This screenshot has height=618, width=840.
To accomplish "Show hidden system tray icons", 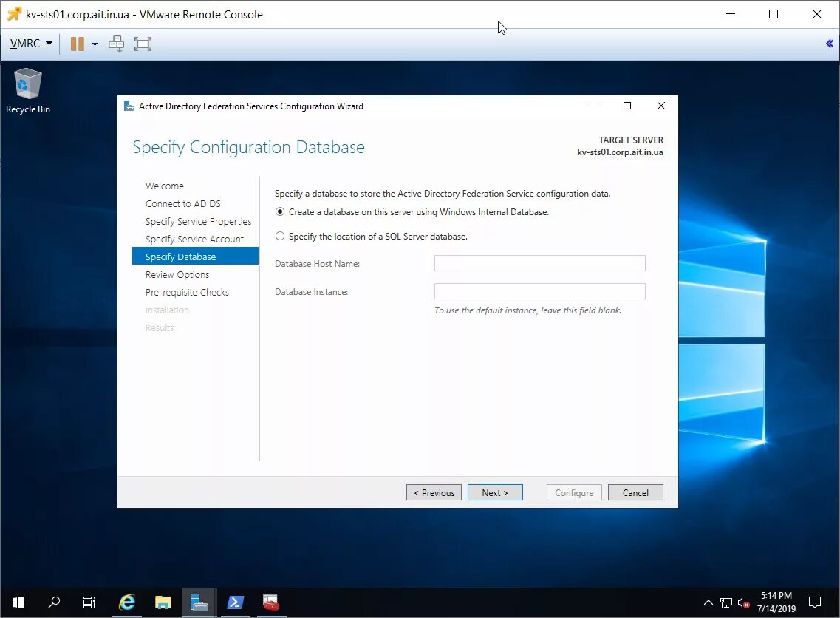I will tap(708, 602).
